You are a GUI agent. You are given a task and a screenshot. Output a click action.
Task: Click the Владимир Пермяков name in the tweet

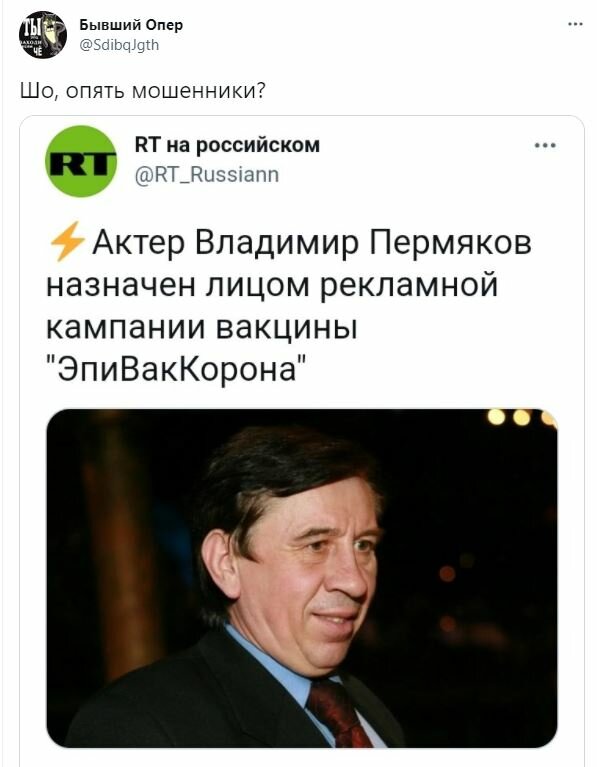click(x=363, y=243)
